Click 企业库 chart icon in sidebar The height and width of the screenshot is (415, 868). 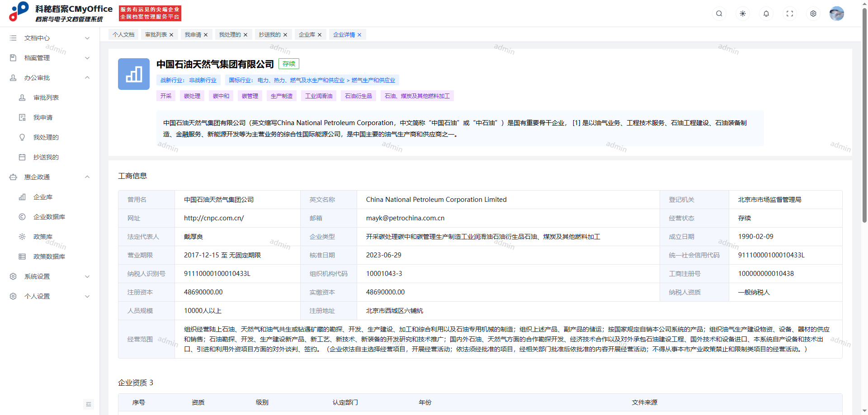22,197
